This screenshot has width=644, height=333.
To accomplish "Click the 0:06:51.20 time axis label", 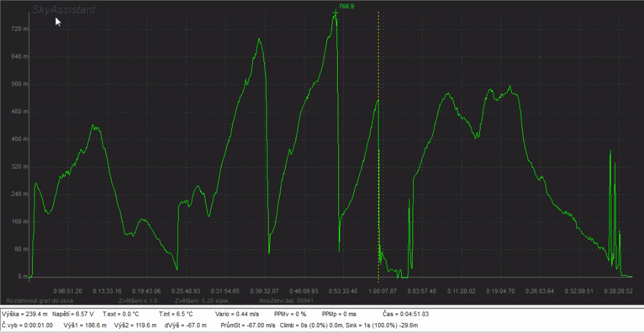I will (x=67, y=291).
